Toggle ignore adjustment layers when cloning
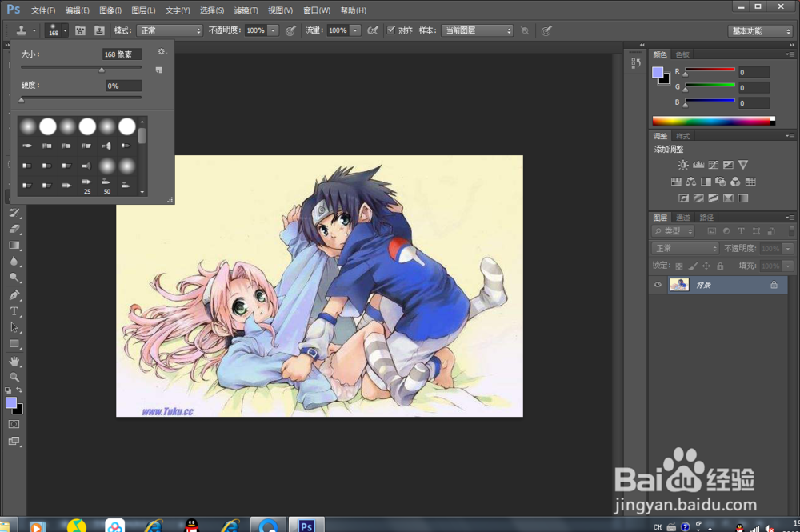Image resolution: width=800 pixels, height=532 pixels. (525, 30)
